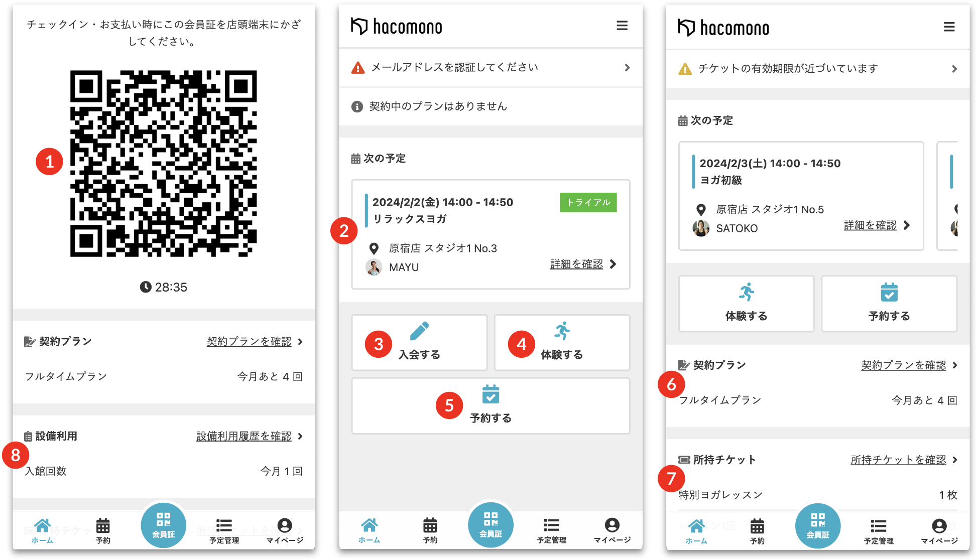Expand ticket expiry warning banner
Viewport: 976px width, 560px height.
817,69
